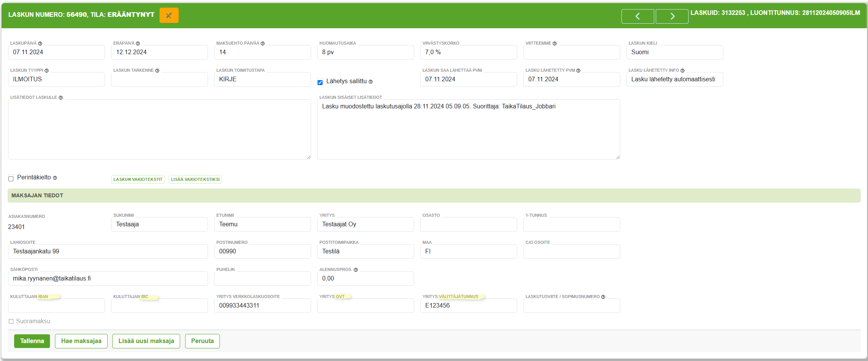Image resolution: width=868 pixels, height=361 pixels.
Task: Focus the Eräpäivä field showing 12.12.2024
Action: click(x=160, y=52)
